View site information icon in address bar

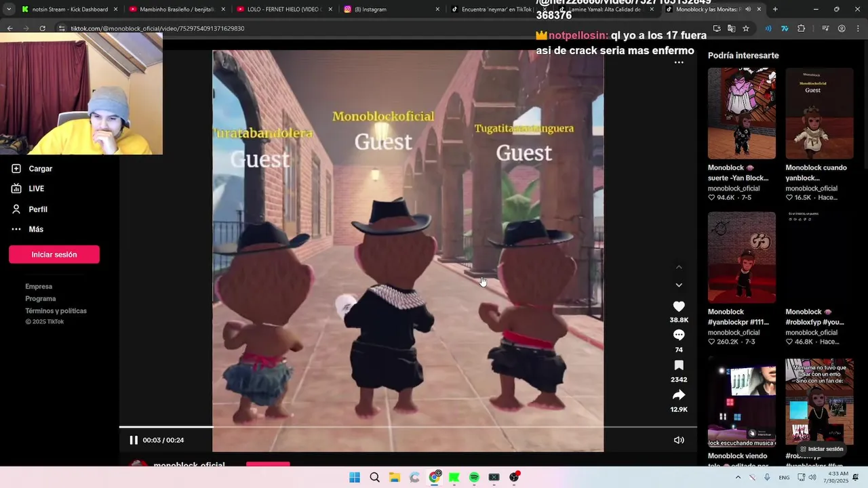pyautogui.click(x=62, y=28)
